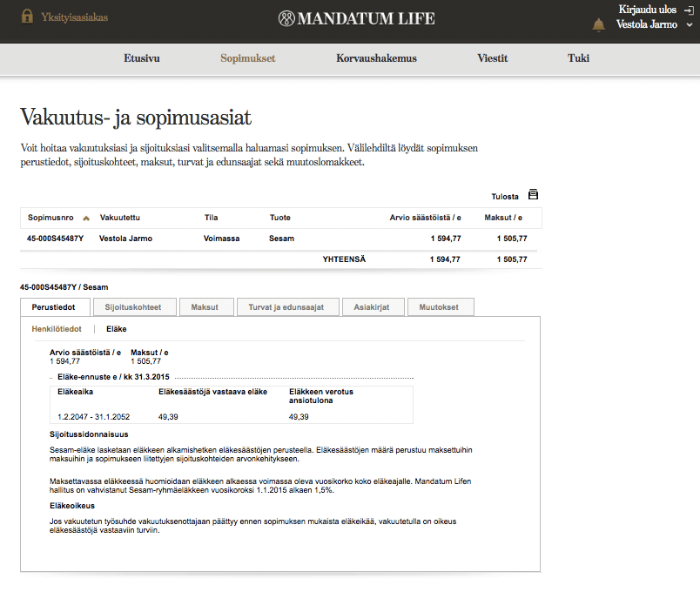
Task: Click the Sesam product cell
Action: pyautogui.click(x=281, y=239)
